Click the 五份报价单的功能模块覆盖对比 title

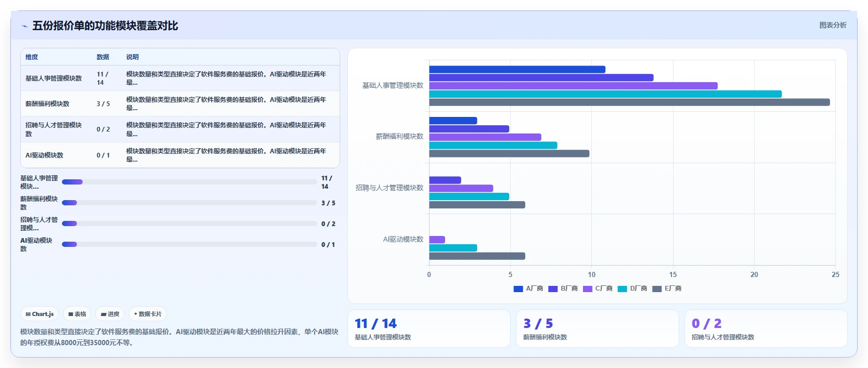click(x=105, y=25)
